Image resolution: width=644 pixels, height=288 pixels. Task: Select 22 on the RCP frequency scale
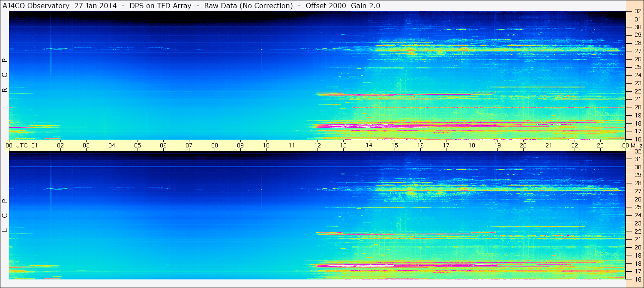pos(638,91)
